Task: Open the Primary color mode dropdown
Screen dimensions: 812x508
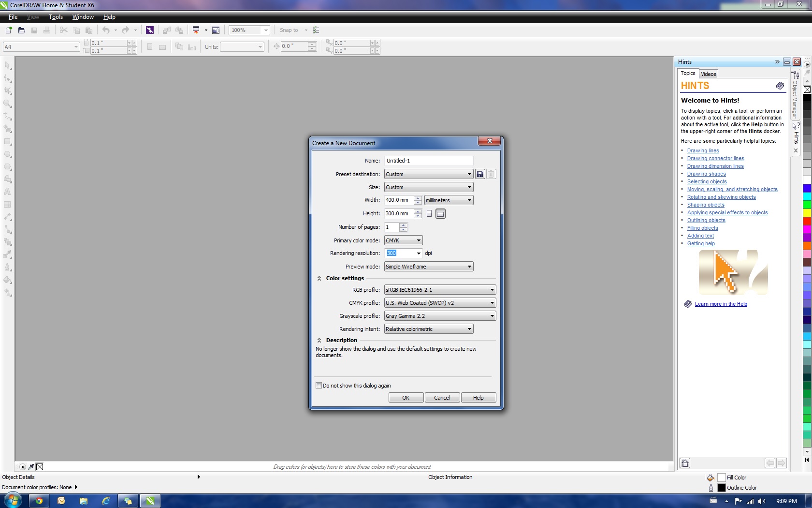Action: pyautogui.click(x=403, y=240)
